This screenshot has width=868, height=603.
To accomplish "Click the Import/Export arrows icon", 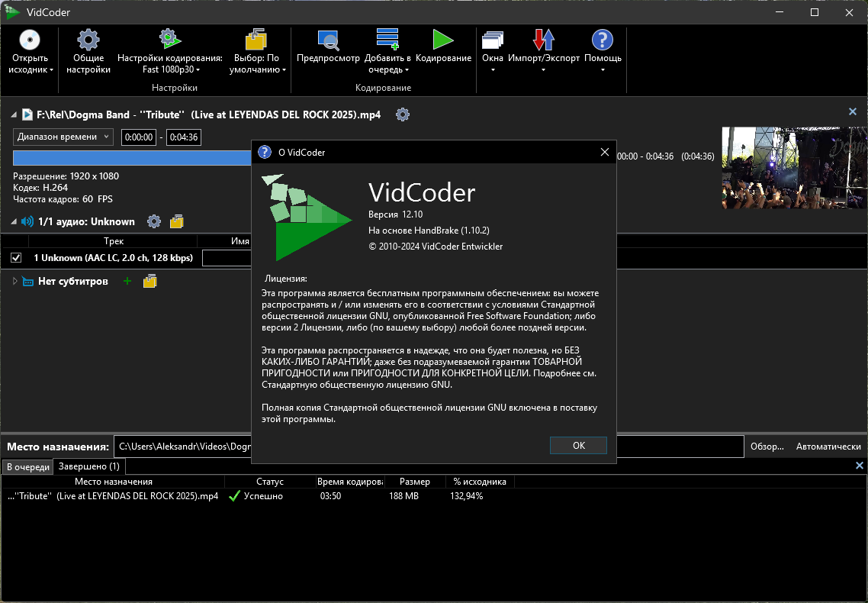I will pyautogui.click(x=543, y=40).
